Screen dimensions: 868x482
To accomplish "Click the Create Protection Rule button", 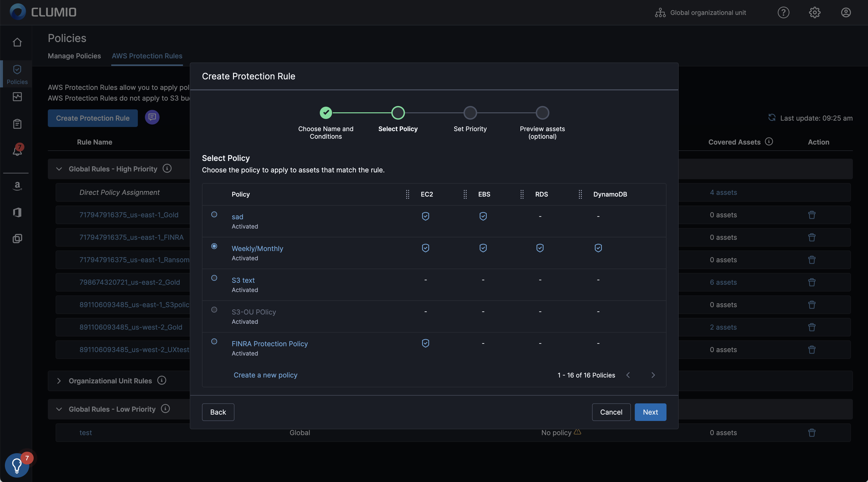I will coord(93,118).
